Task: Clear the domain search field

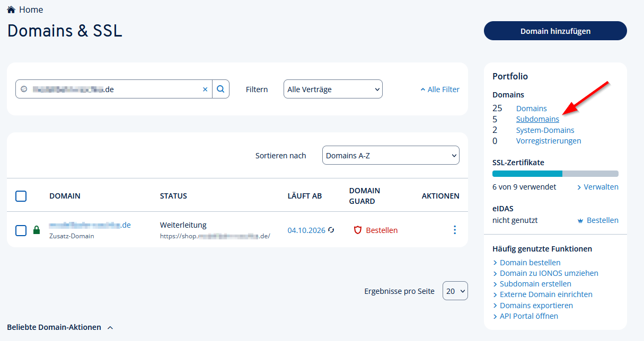Action: point(205,89)
